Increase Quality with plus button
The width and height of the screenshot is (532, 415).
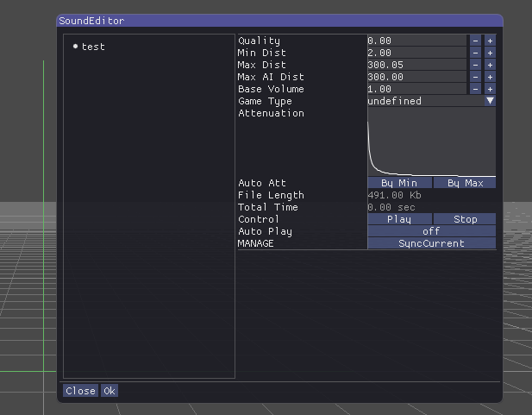click(x=490, y=41)
